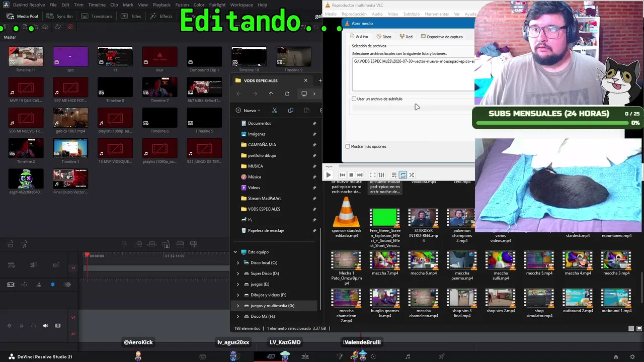
Task: Click VLC next track button
Action: (360, 175)
